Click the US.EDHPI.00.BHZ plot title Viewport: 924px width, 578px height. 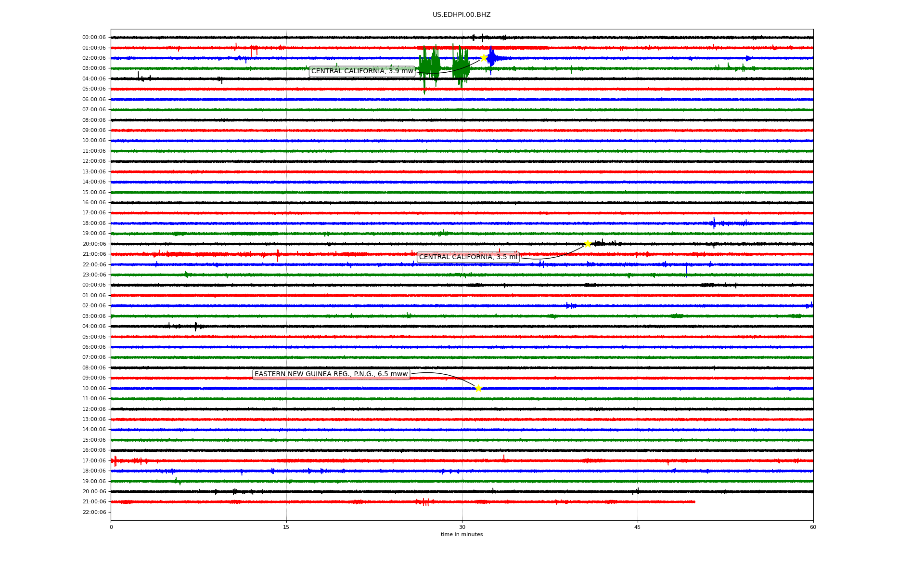pos(462,15)
